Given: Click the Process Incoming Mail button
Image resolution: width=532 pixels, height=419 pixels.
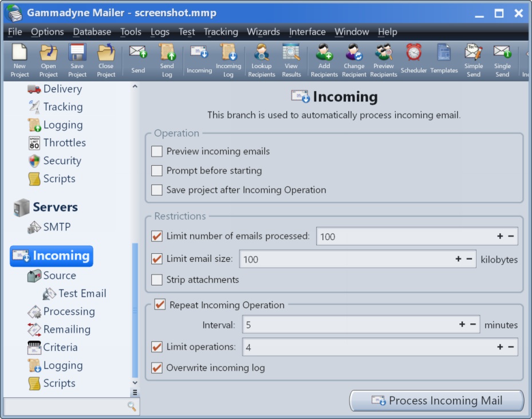Looking at the screenshot, I should pos(437,401).
